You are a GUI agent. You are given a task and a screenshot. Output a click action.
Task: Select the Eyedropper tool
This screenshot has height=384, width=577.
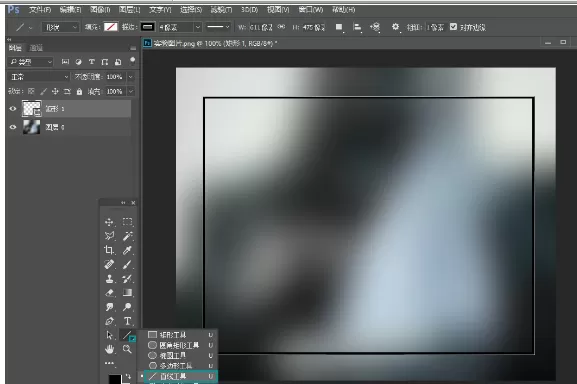(x=127, y=250)
